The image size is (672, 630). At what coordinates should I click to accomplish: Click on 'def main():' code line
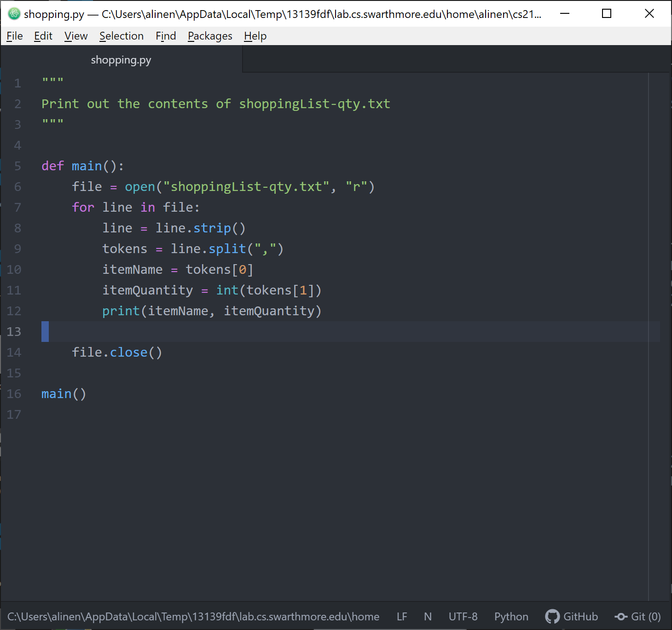point(83,166)
